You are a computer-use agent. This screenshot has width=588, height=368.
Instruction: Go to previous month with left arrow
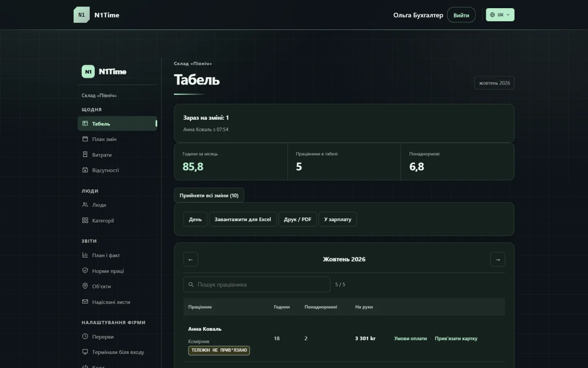191,259
